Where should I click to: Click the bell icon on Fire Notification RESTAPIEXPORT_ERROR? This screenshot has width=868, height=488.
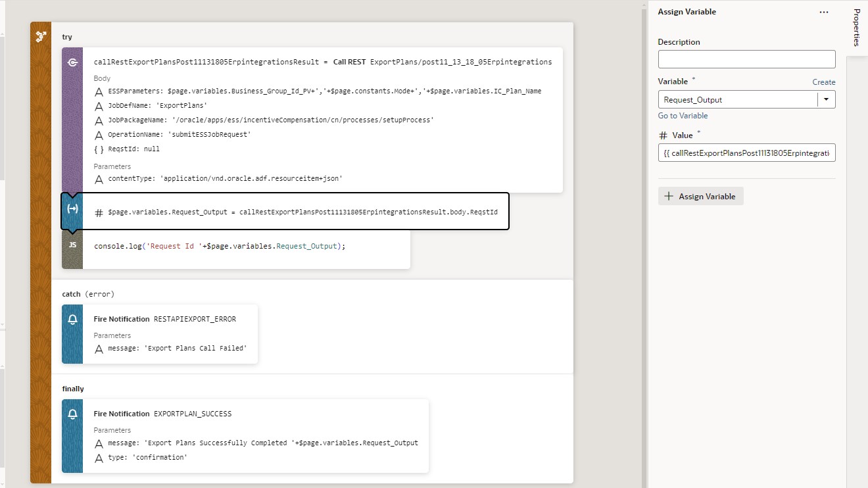tap(72, 319)
